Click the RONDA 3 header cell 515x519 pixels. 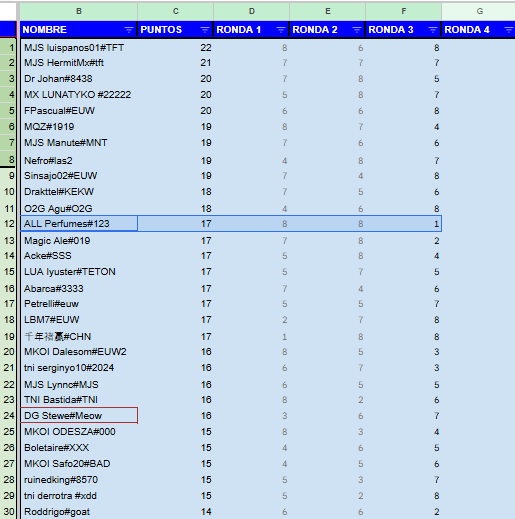coord(403,30)
